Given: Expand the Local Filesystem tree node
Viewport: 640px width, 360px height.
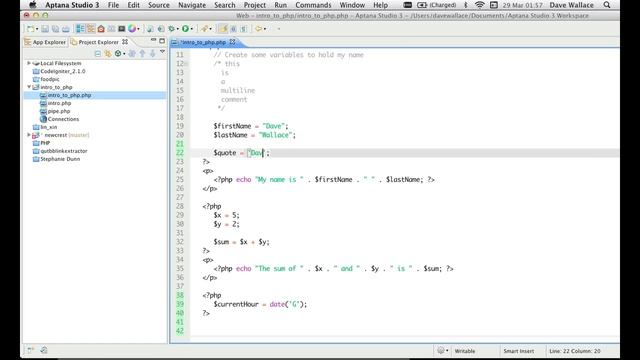Looking at the screenshot, I should pos(29,63).
